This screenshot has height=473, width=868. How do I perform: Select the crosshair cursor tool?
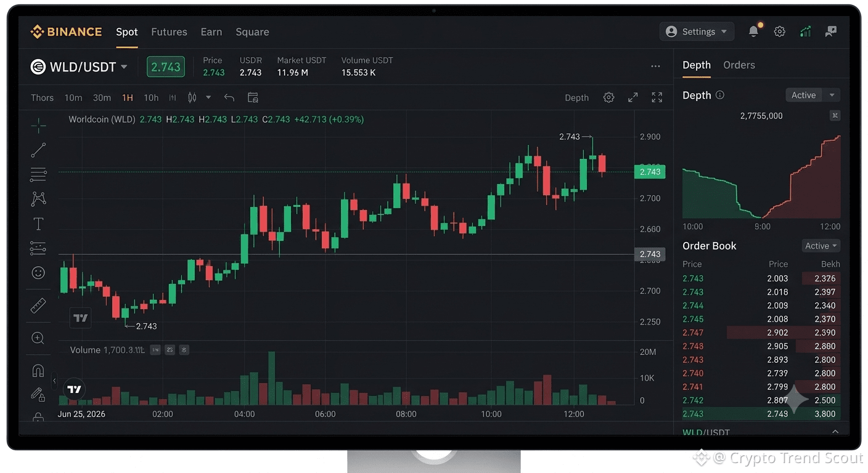[x=38, y=126]
